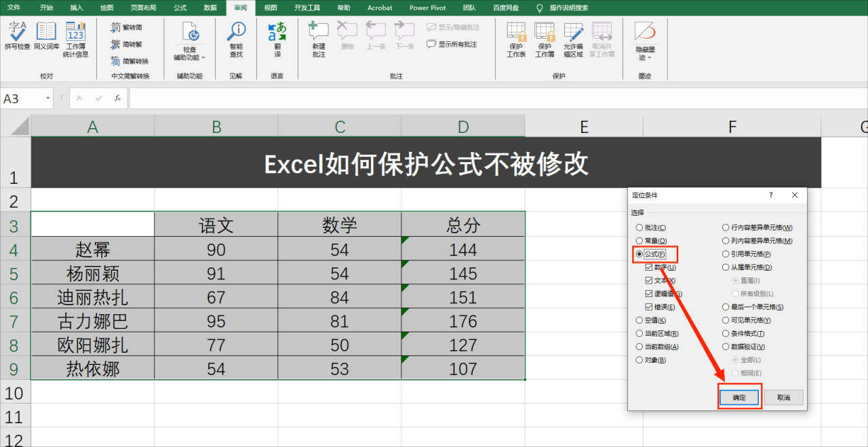
Task: Click the formula bar cancel X icon
Action: tap(79, 98)
